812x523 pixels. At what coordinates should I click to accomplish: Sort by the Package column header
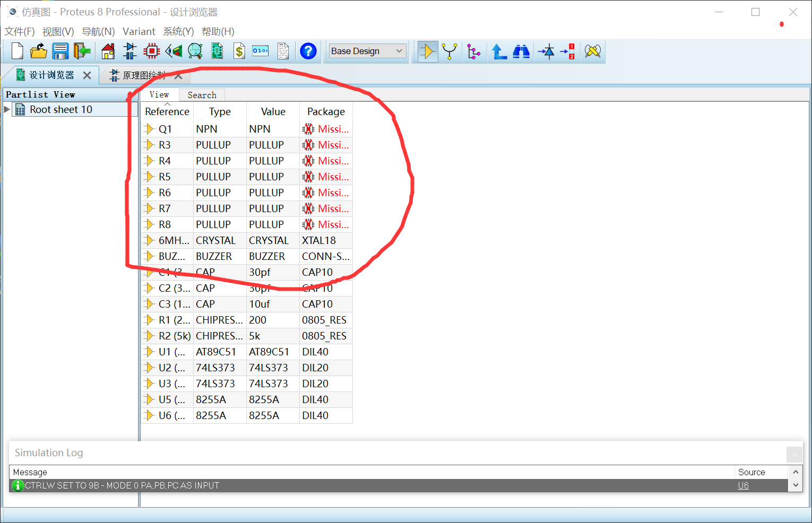click(326, 111)
